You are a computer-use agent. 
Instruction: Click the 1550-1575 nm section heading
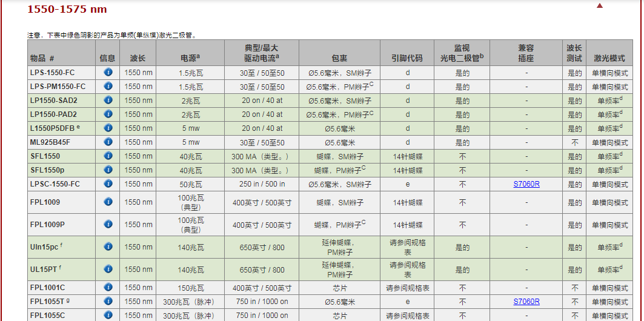(x=67, y=10)
